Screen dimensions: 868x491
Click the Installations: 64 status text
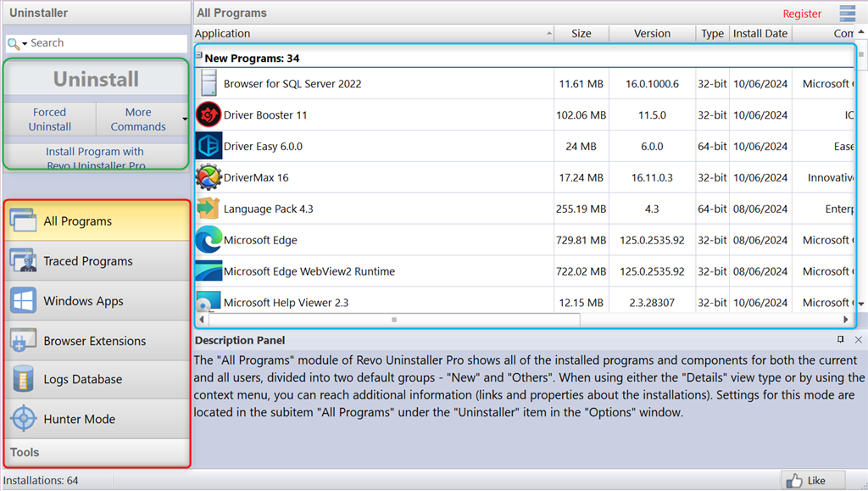click(x=41, y=481)
